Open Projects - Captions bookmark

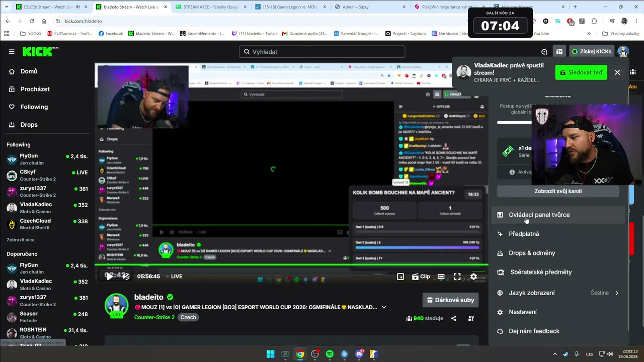[406, 34]
